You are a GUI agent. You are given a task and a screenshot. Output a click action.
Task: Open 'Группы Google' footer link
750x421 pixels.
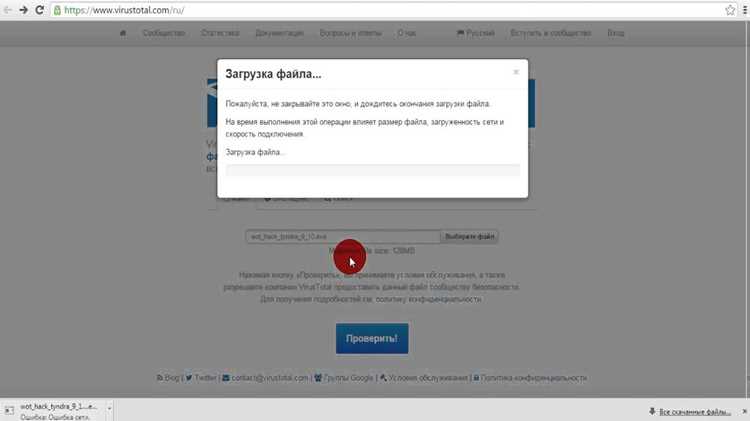(343, 378)
